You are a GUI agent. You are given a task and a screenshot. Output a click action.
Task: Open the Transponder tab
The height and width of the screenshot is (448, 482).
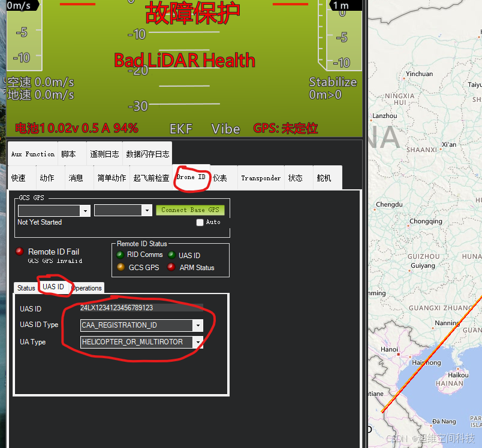pos(261,178)
